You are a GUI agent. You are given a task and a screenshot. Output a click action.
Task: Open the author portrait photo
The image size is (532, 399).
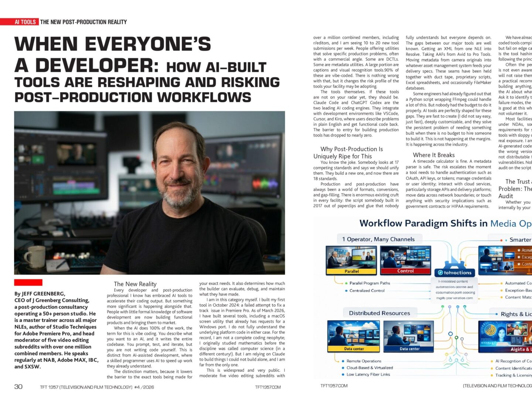pyautogui.click(x=150, y=193)
